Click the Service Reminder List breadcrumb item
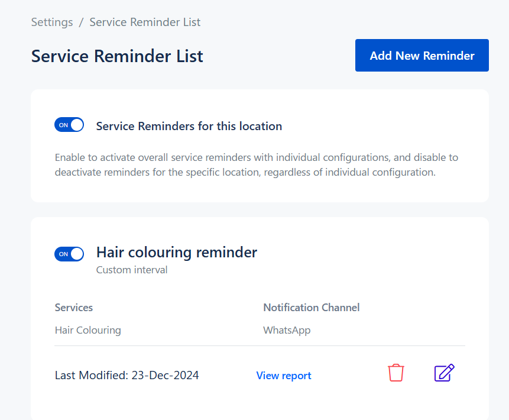 [x=145, y=22]
